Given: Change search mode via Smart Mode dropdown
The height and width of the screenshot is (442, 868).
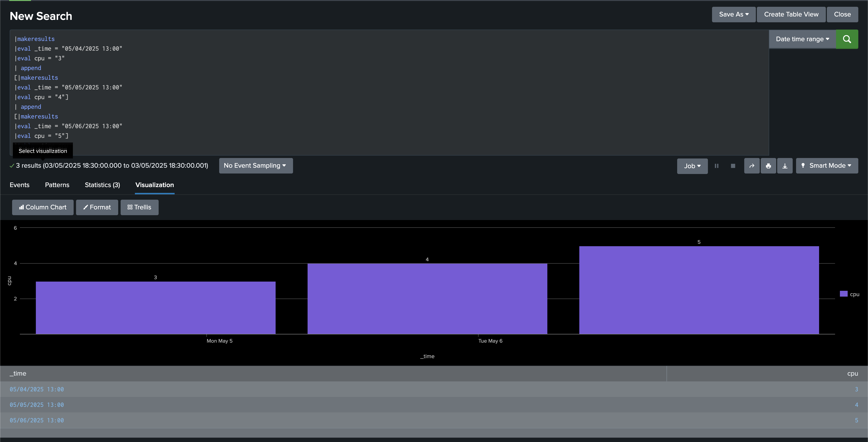Looking at the screenshot, I should point(827,166).
